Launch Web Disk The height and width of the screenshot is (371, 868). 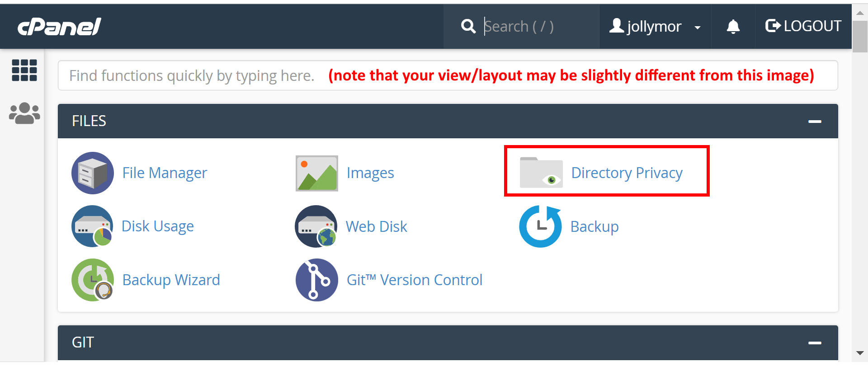click(316, 226)
